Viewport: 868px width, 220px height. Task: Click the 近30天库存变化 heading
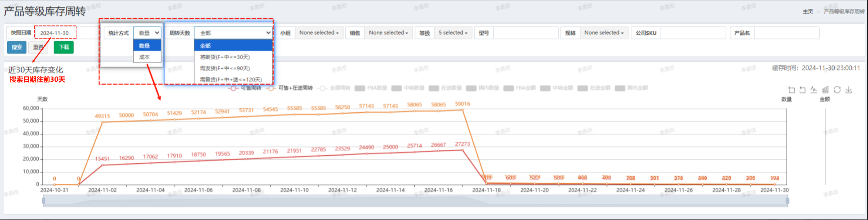point(35,70)
